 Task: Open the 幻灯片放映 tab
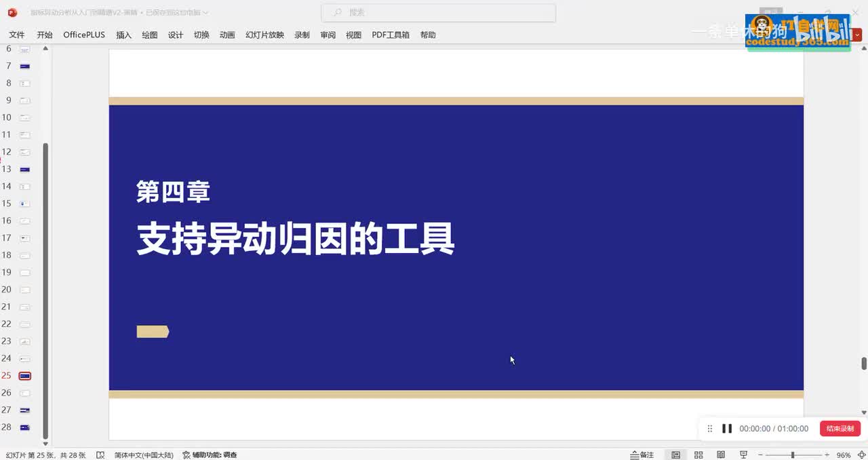[264, 35]
